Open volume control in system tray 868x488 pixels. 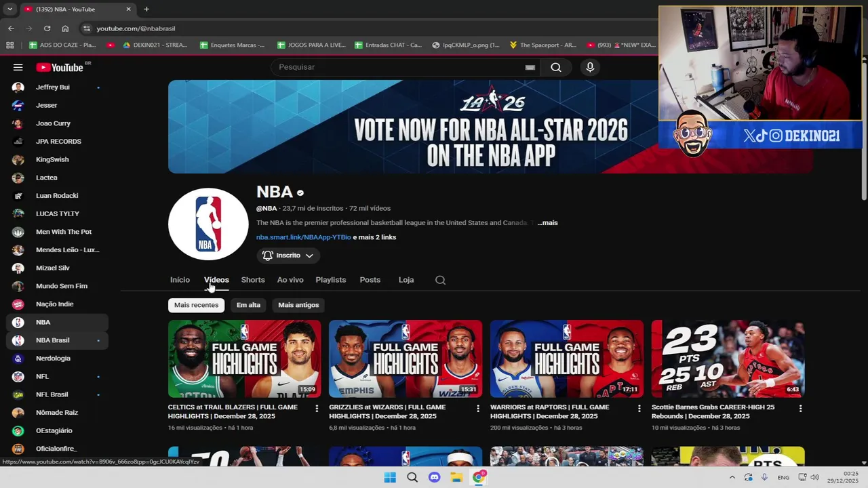[x=814, y=477]
